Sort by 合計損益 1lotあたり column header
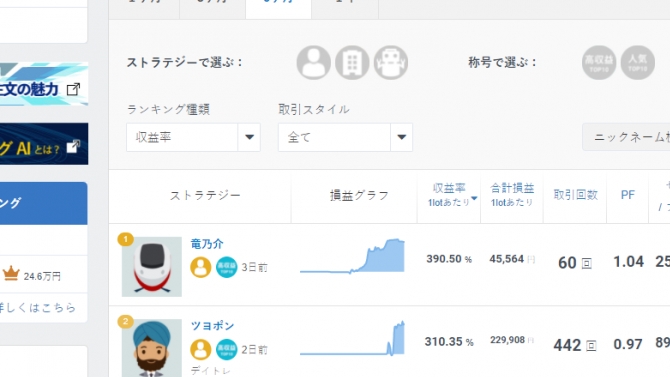 tap(512, 195)
